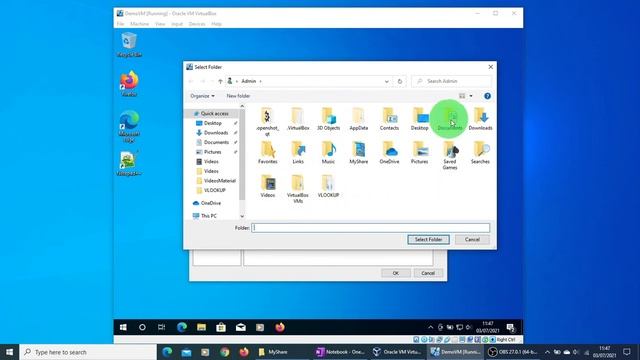Select the Searches folder
The height and width of the screenshot is (360, 640).
coord(480,153)
